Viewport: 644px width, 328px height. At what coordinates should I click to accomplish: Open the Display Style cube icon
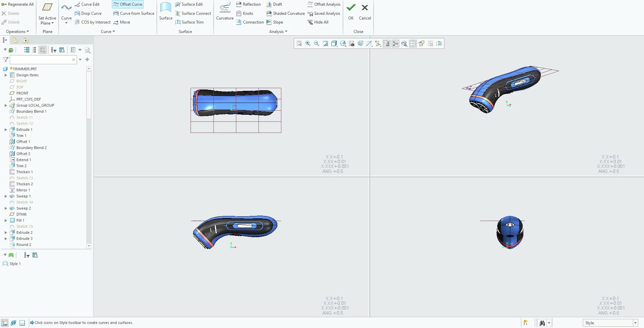pos(334,44)
